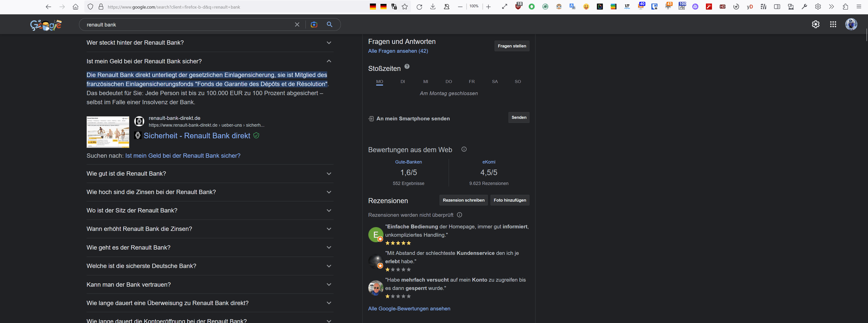Expand 'Wie gut ist die Renault Bank?'
The height and width of the screenshot is (323, 868).
pyautogui.click(x=210, y=174)
